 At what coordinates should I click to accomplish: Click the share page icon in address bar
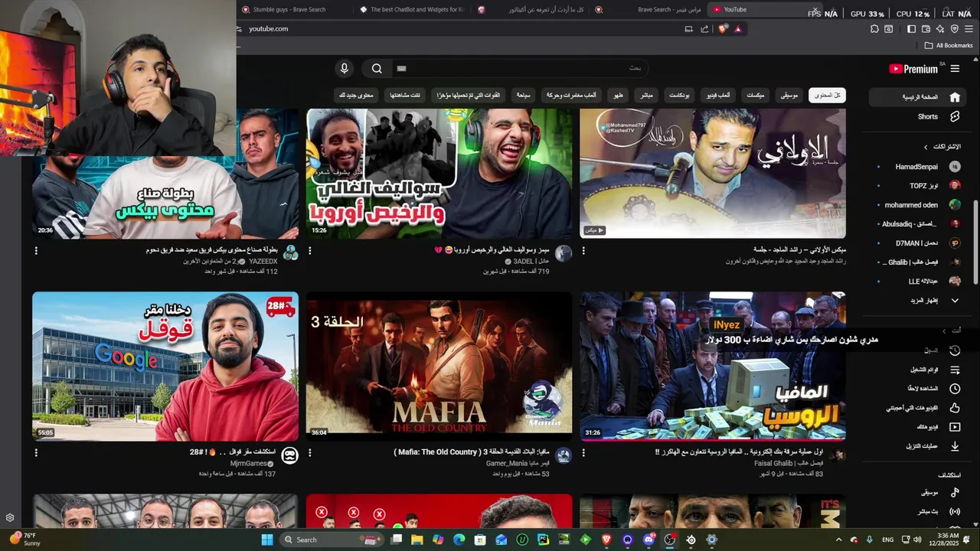coord(704,29)
